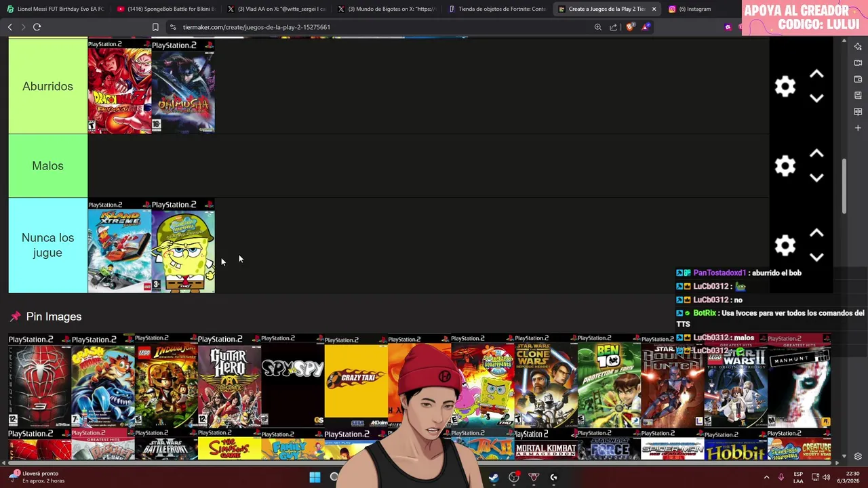The width and height of the screenshot is (868, 488).
Task: Go back in browser history
Action: click(9, 27)
